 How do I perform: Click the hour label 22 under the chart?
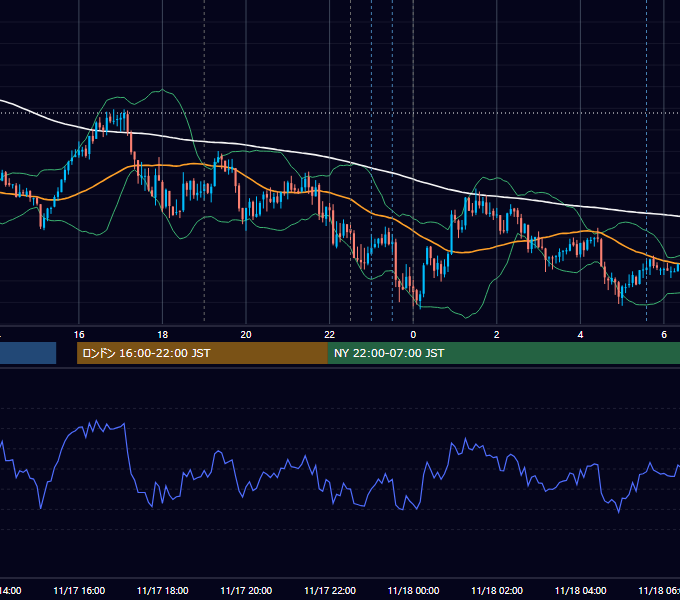(x=330, y=335)
